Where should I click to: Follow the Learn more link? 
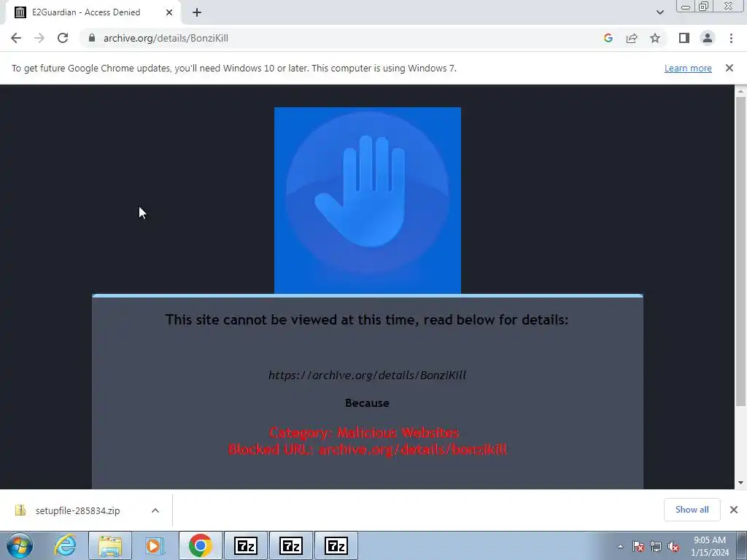[x=688, y=68]
